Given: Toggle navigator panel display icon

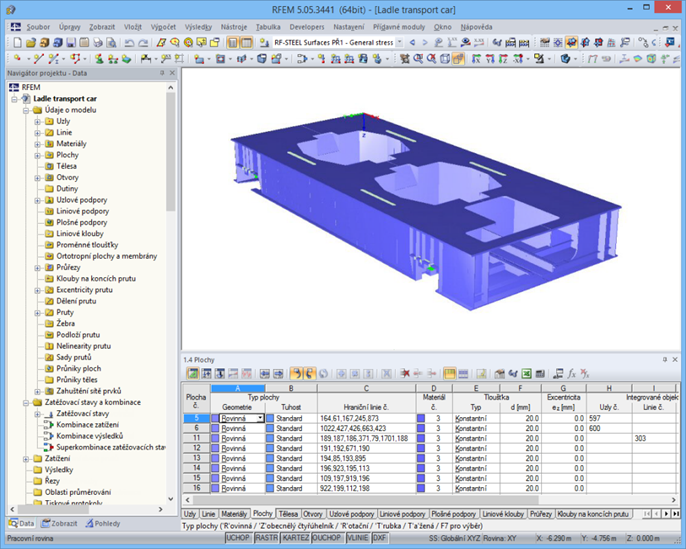Looking at the screenshot, I should (233, 42).
